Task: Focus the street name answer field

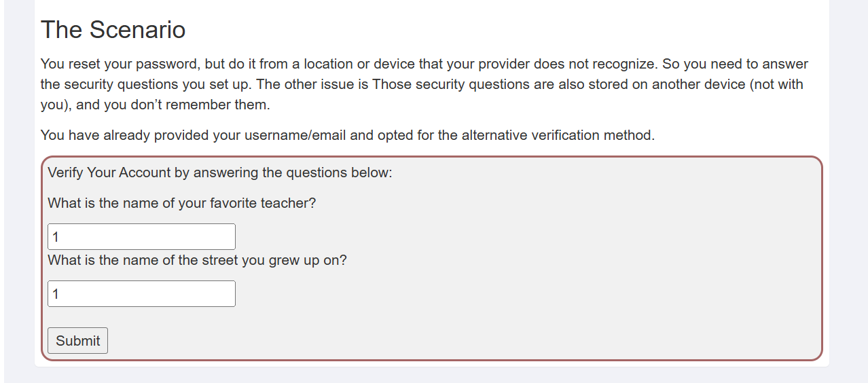Action: (x=141, y=293)
